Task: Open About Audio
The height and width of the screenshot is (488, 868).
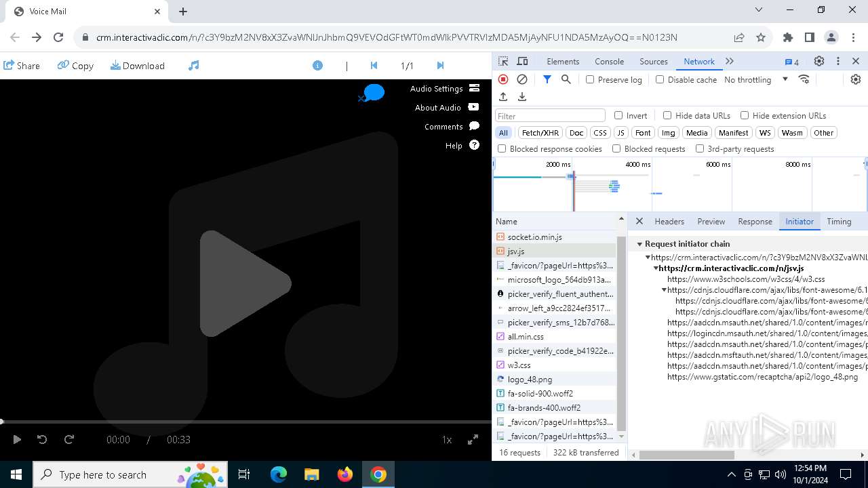Action: click(x=447, y=108)
